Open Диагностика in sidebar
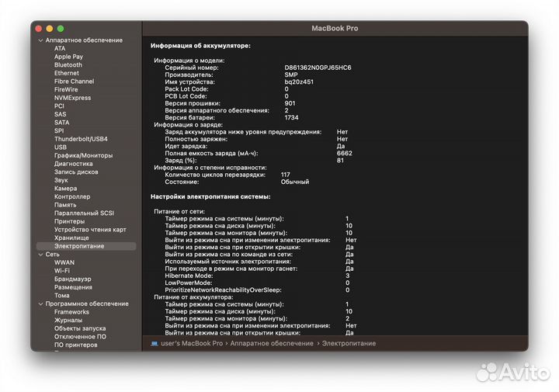Image resolution: width=559 pixels, height=392 pixels. 74,164
